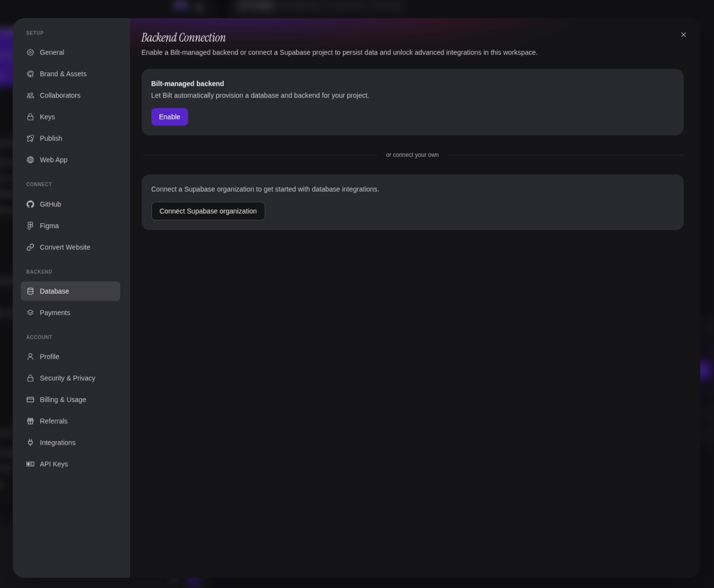
Task: Click the Brand & Assets palette icon
Action: [30, 74]
